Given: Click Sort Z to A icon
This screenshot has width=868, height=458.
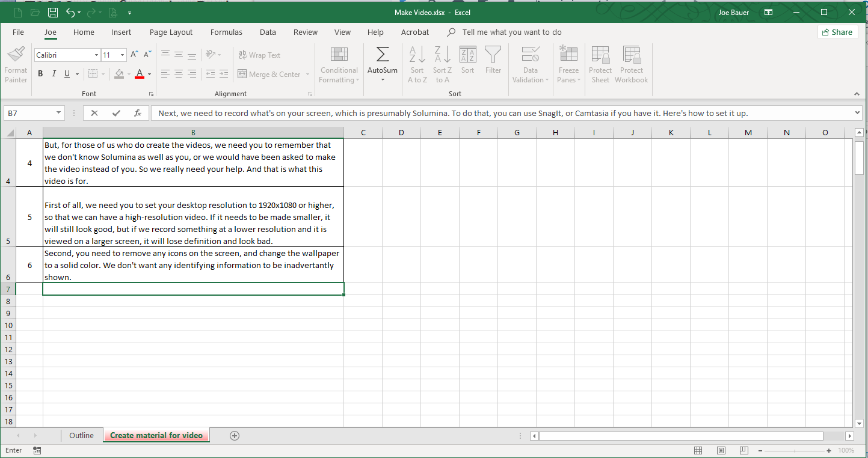Looking at the screenshot, I should tap(442, 55).
